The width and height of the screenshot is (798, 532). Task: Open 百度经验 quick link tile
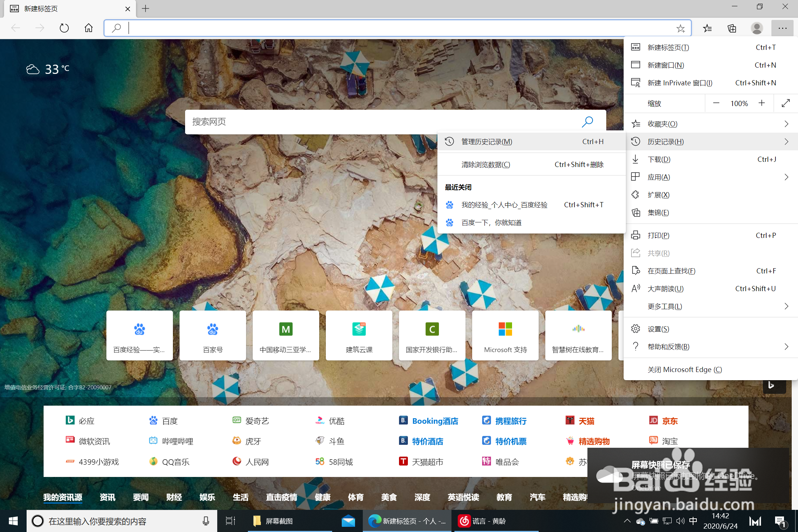click(x=140, y=335)
